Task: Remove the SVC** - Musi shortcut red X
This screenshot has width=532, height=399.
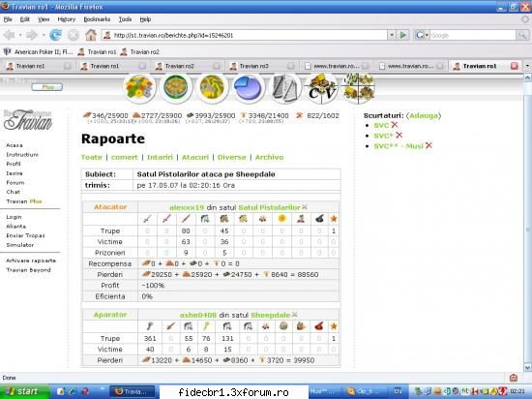Action: pos(429,145)
